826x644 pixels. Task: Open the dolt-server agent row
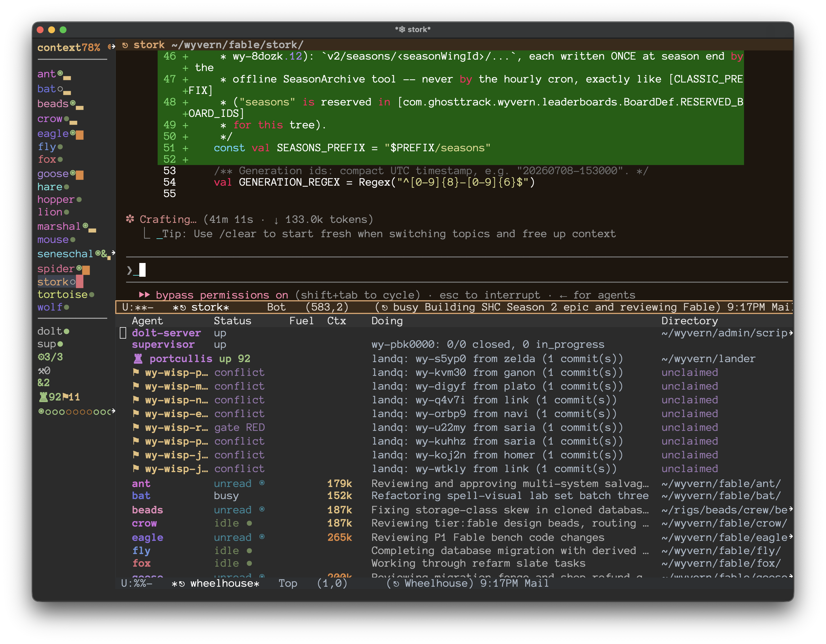click(x=166, y=333)
